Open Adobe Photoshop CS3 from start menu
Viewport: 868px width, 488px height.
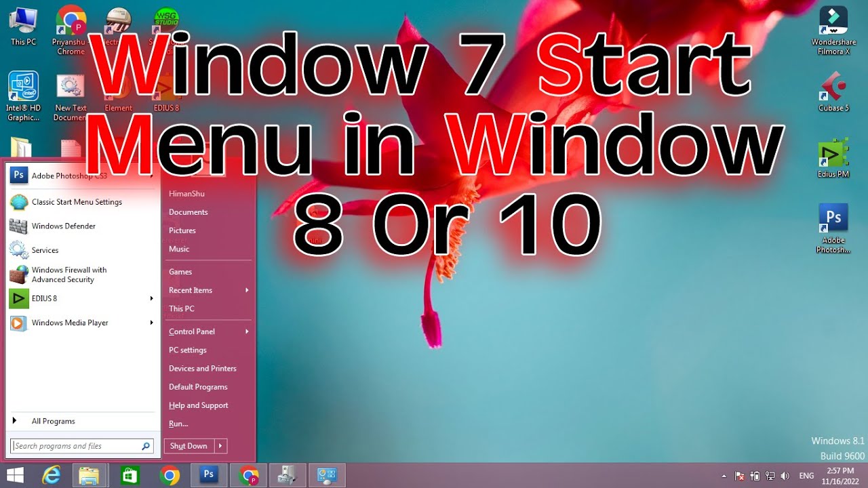[82, 176]
